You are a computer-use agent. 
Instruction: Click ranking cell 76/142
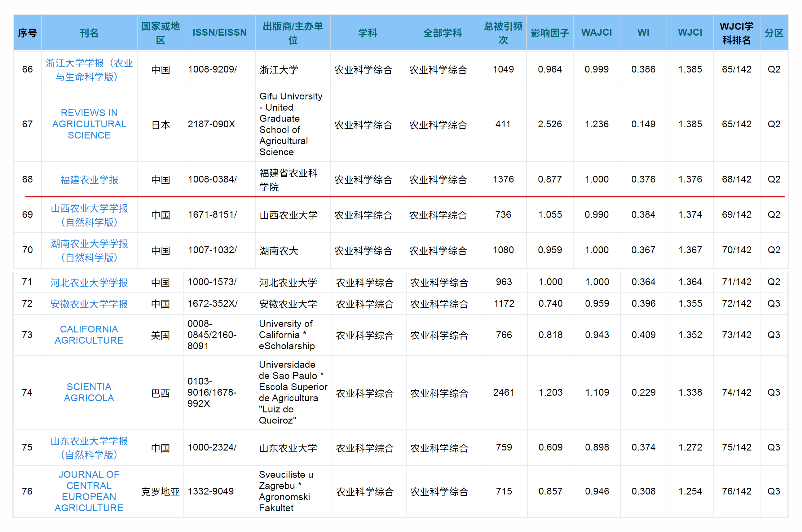pyautogui.click(x=737, y=491)
